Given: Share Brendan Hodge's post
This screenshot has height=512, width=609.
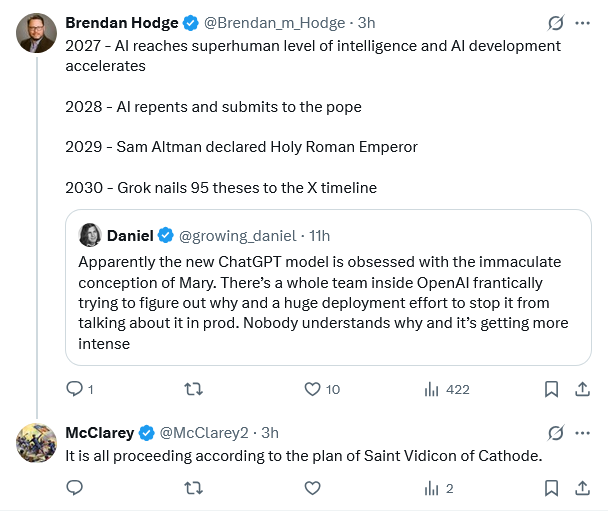Looking at the screenshot, I should click(583, 389).
